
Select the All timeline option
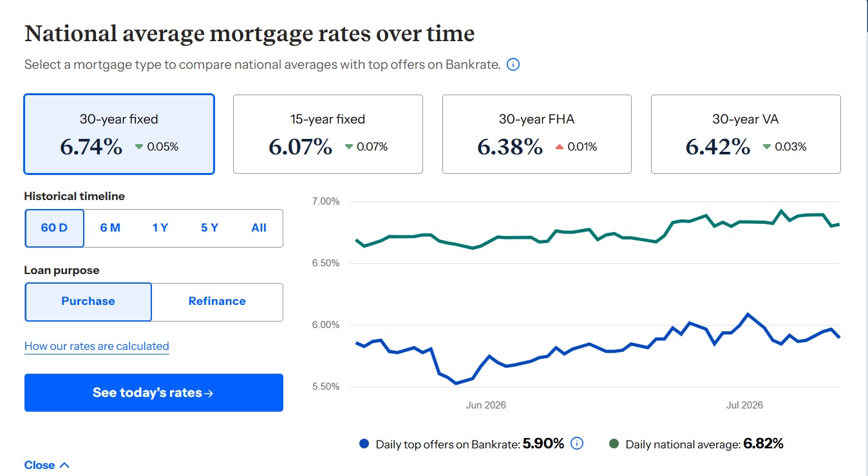point(259,228)
